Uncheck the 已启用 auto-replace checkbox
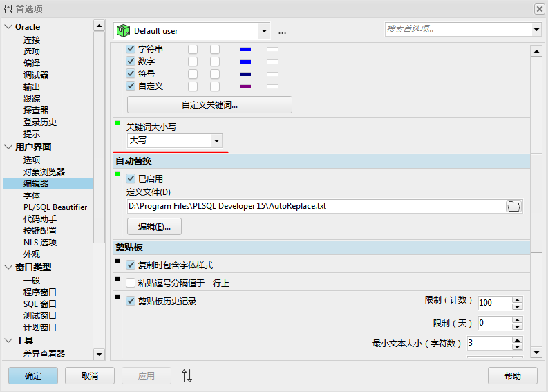Image resolution: width=548 pixels, height=392 pixels. pos(131,178)
